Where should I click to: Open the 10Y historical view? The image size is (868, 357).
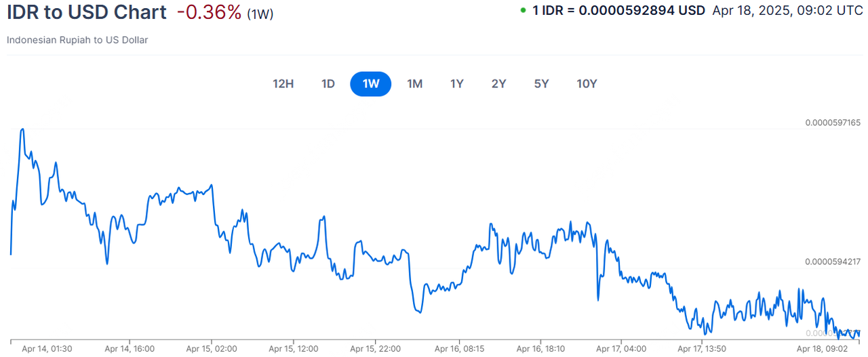[587, 84]
